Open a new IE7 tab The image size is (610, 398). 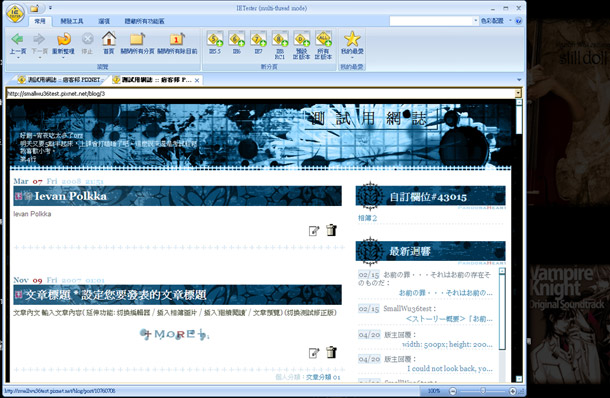(x=258, y=39)
